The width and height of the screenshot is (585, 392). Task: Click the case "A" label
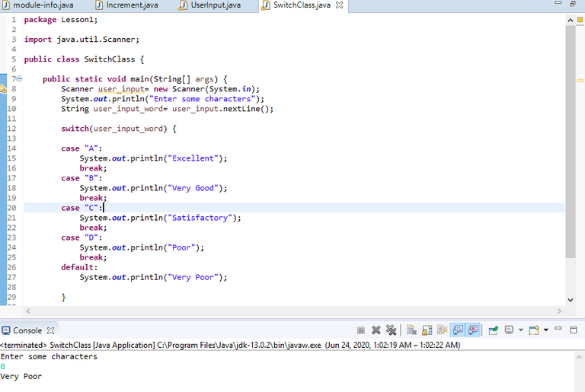click(x=82, y=148)
